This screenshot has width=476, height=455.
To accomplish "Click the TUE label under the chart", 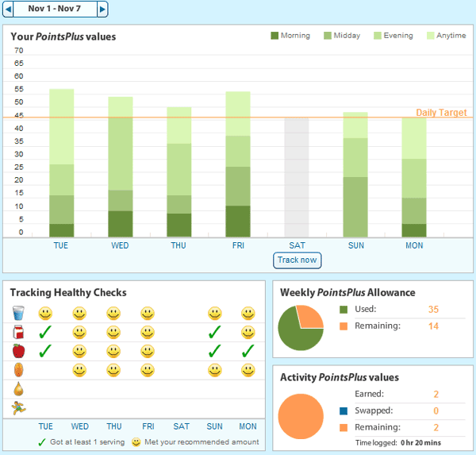I will [61, 245].
